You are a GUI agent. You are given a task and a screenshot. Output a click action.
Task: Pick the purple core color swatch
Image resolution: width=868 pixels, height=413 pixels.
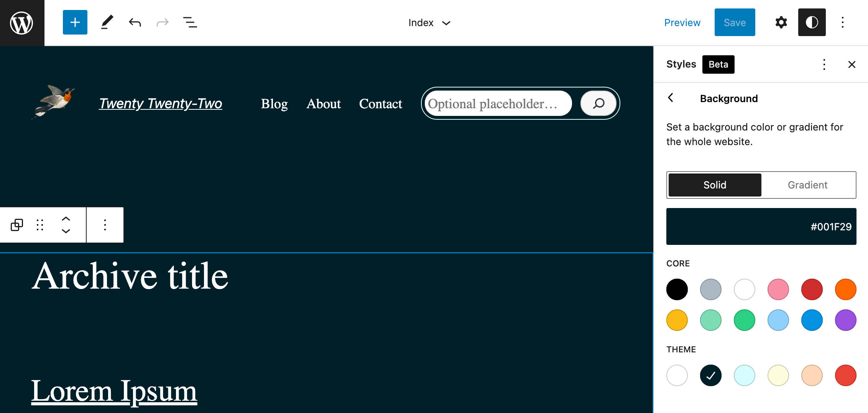click(845, 320)
